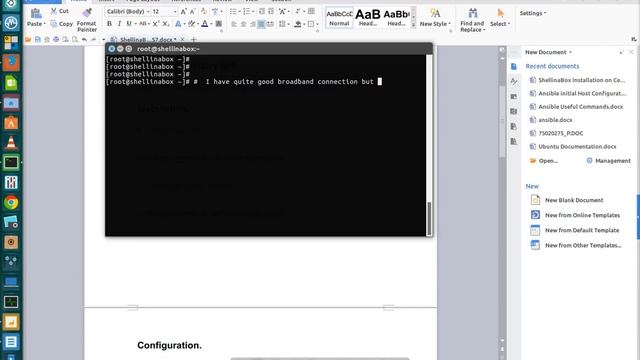This screenshot has width=640, height=360.
Task: Apply superscript formatting
Action: tap(156, 24)
